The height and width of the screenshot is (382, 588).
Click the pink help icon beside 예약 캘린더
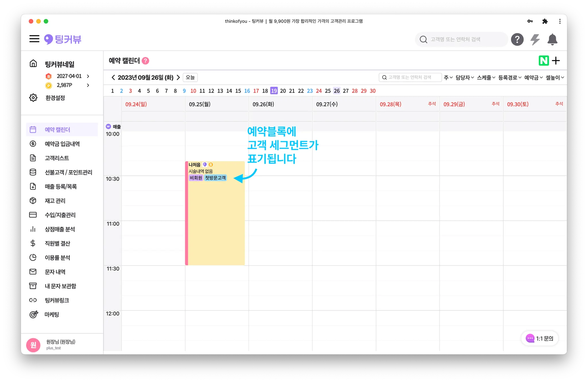tap(146, 61)
